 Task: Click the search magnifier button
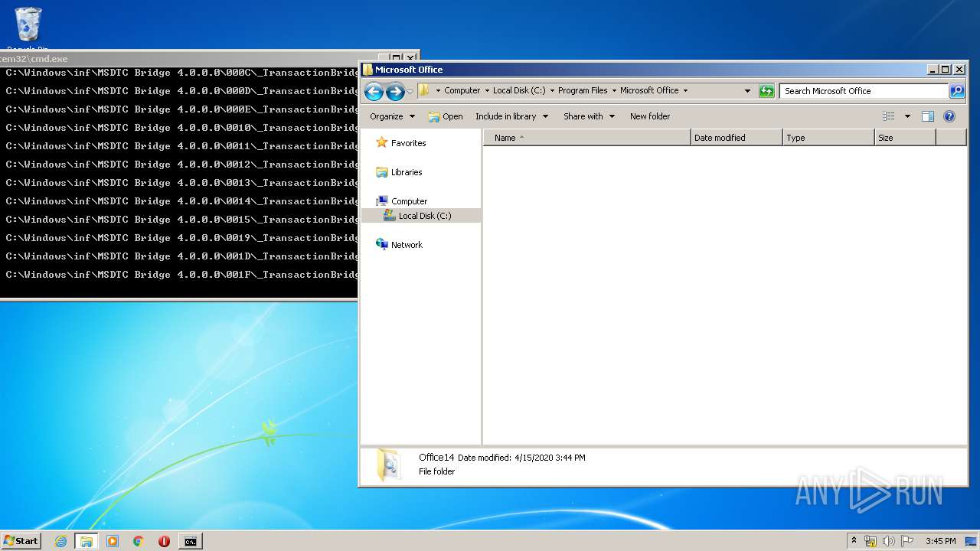[957, 91]
